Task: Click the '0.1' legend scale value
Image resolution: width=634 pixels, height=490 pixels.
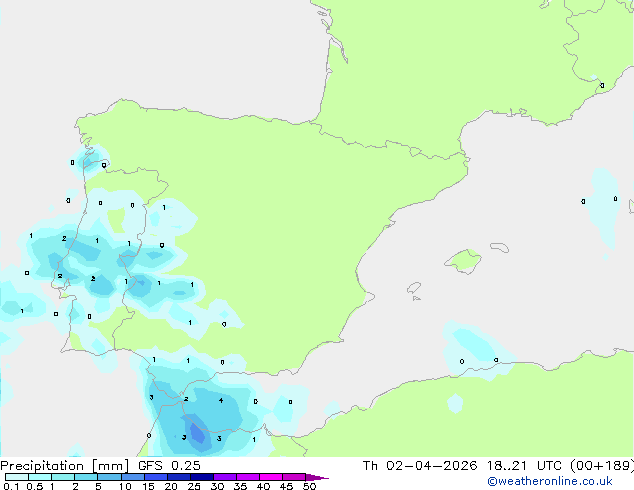Action: tap(11, 486)
